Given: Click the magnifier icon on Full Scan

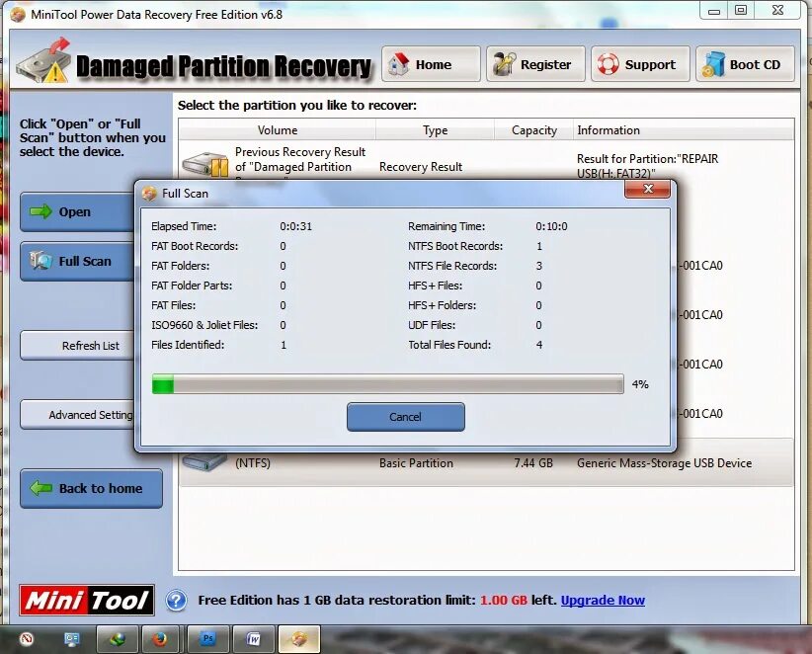Looking at the screenshot, I should tap(41, 260).
